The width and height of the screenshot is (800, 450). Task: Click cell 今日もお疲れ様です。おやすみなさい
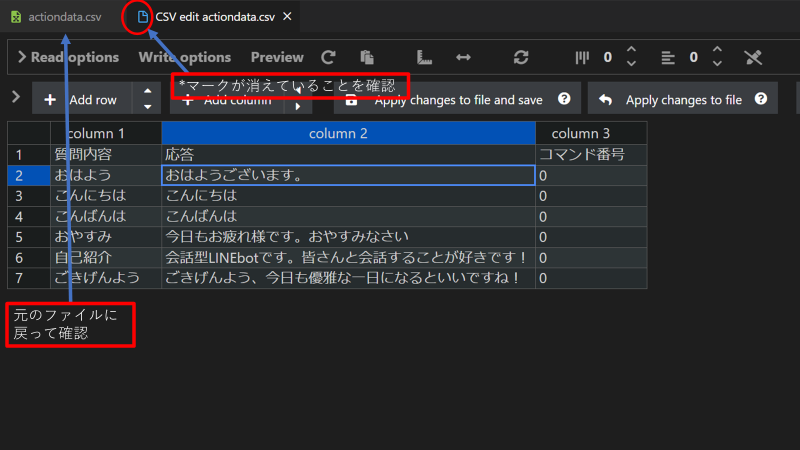(348, 237)
